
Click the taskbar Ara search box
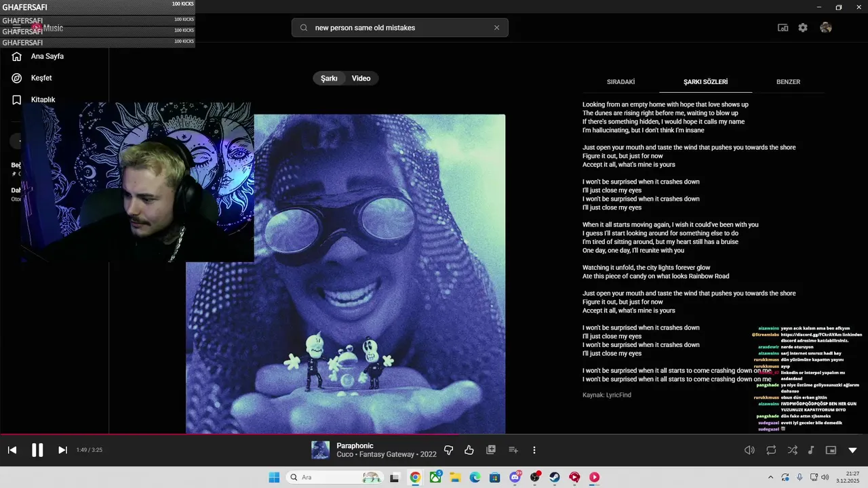(335, 477)
